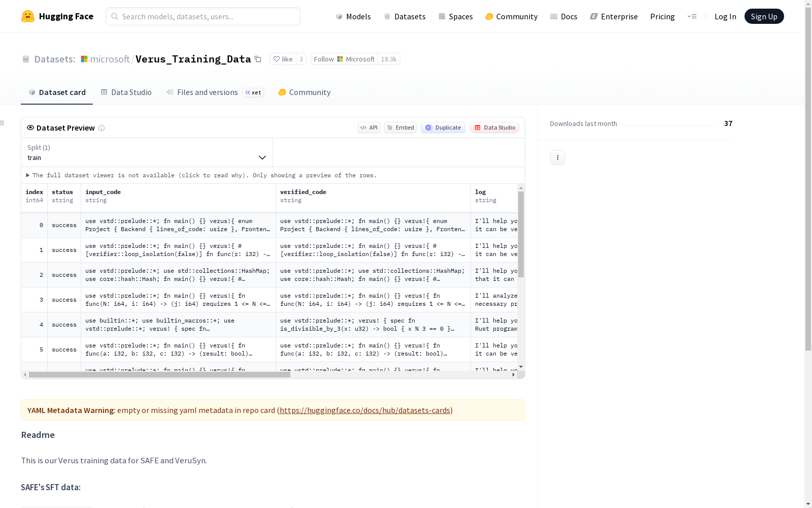Open Enterprise in the top navigation

pos(614,16)
